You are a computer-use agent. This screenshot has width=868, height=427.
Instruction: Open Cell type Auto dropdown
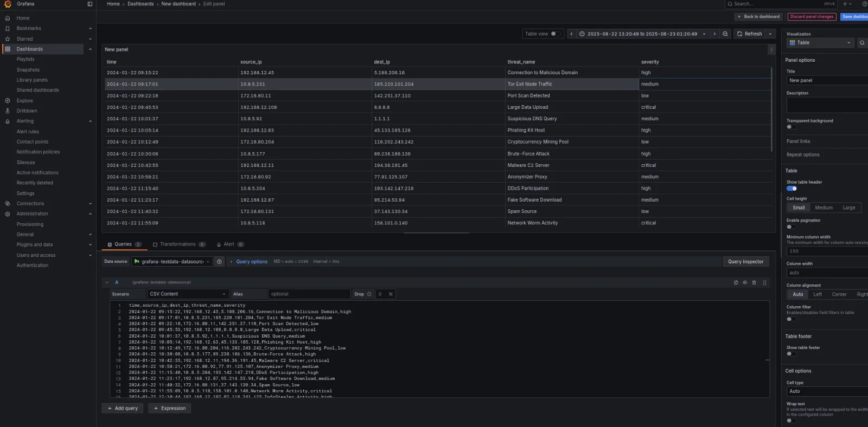click(827, 391)
